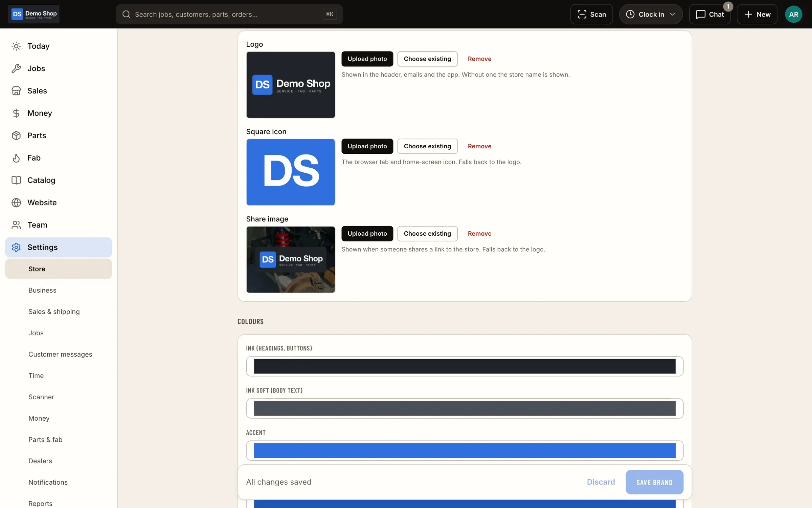This screenshot has height=508, width=812.
Task: Upload photo for the Logo
Action: coord(367,59)
